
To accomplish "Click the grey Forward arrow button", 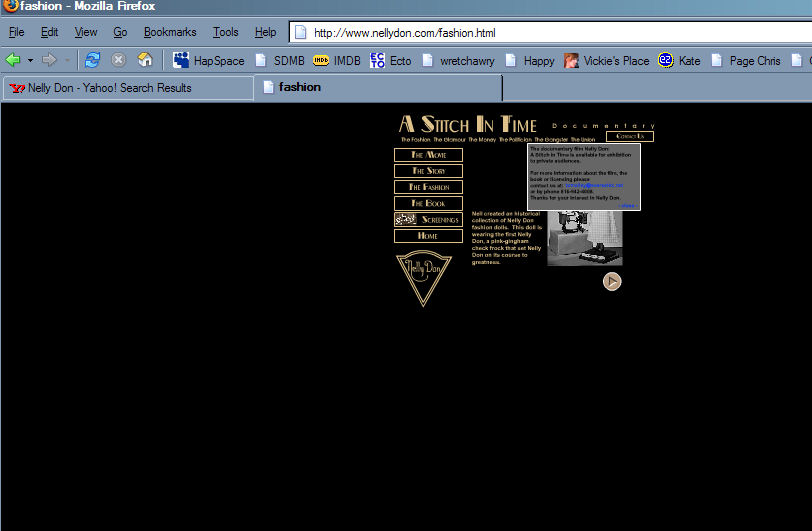I will [49, 60].
